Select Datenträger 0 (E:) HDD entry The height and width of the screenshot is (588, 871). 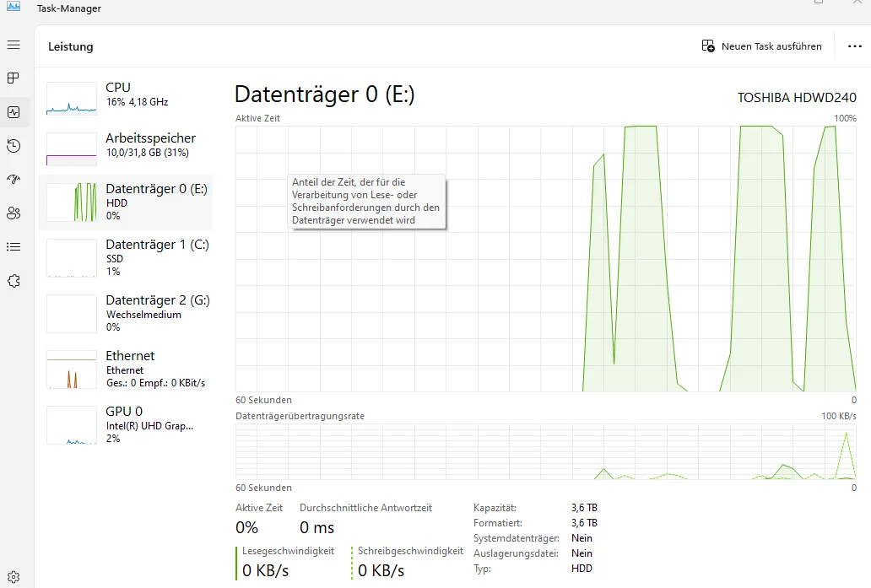126,202
